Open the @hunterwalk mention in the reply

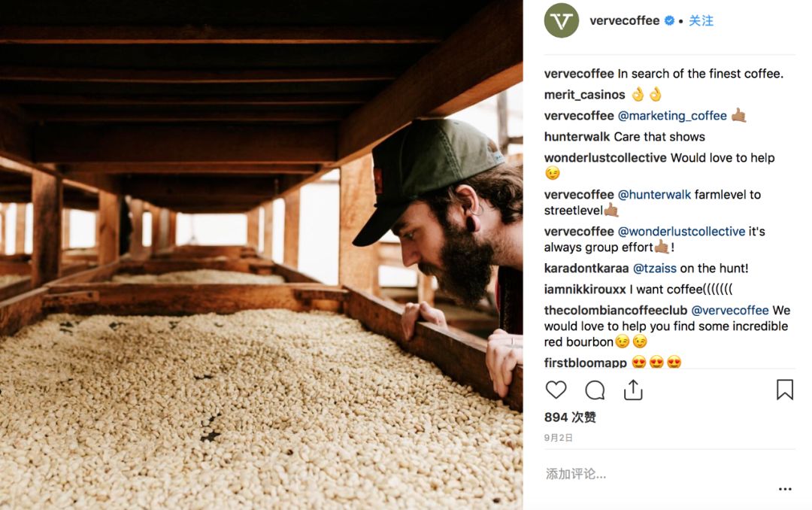(655, 195)
